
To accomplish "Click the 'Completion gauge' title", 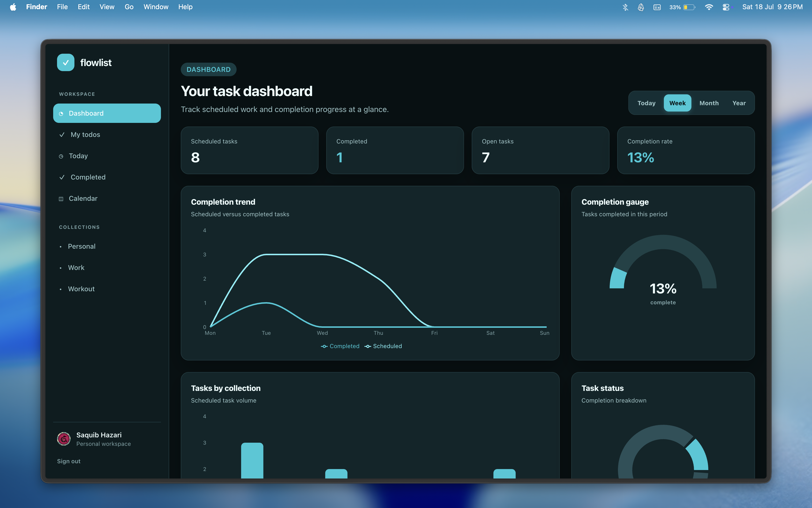I will [615, 202].
